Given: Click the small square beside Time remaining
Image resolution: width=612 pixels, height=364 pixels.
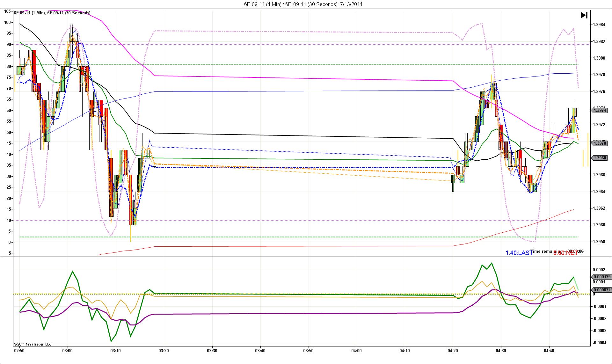Looking at the screenshot, I should (583, 252).
